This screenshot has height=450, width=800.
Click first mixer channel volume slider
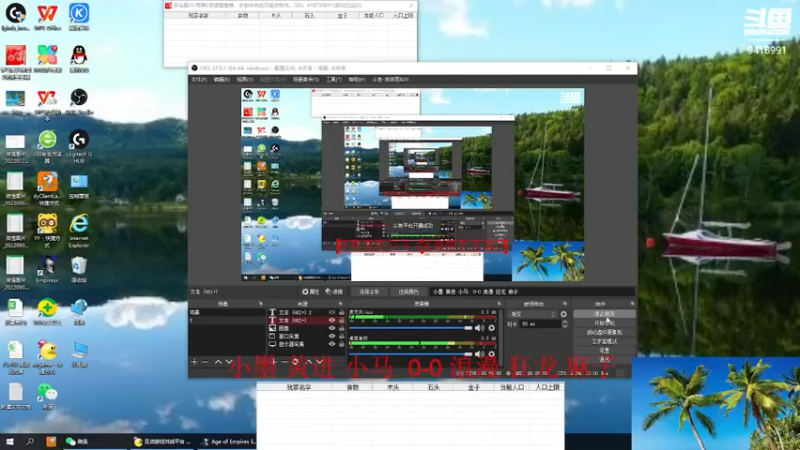pyautogui.click(x=411, y=328)
